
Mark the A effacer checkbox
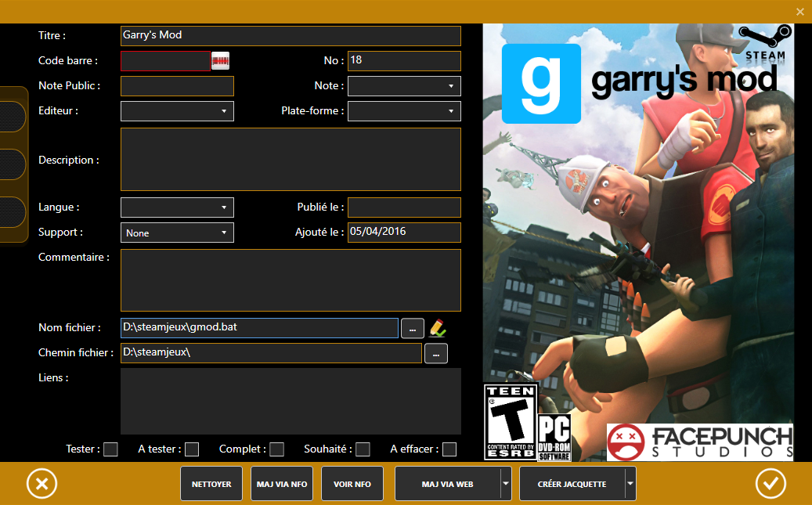coord(449,449)
